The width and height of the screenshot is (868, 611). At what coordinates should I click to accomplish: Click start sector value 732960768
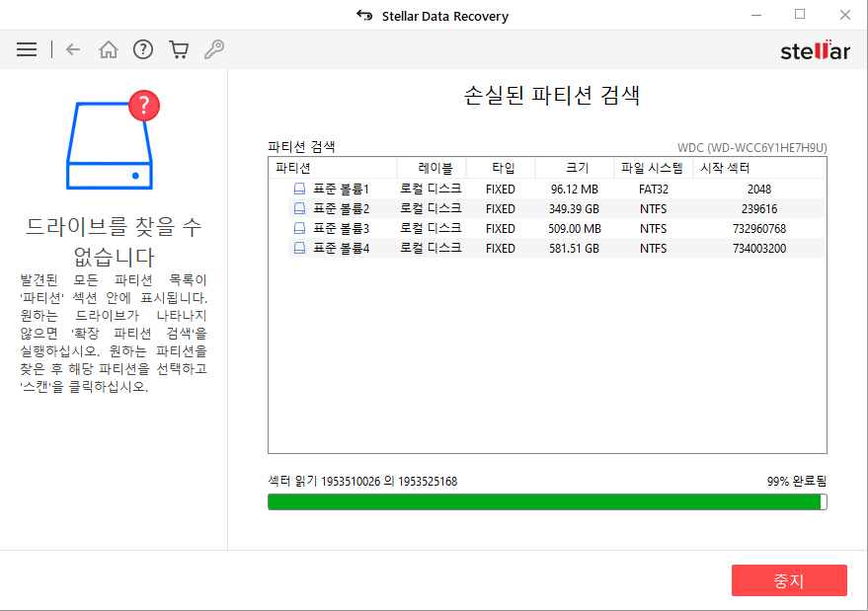[759, 229]
